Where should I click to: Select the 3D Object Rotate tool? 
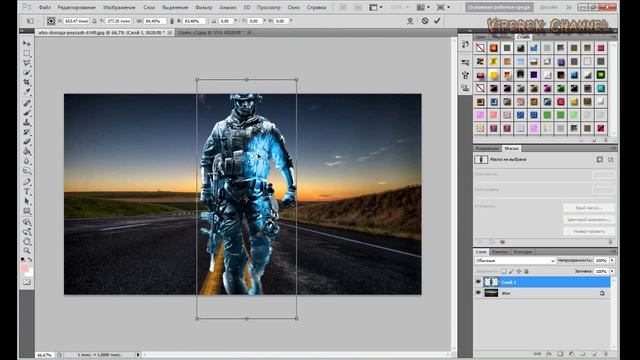(x=27, y=222)
